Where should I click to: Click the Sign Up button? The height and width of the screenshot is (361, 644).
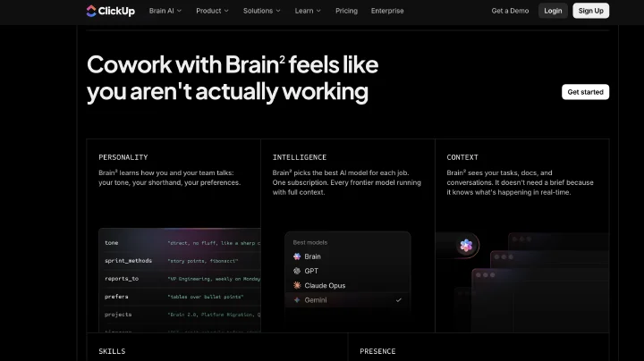pos(590,11)
